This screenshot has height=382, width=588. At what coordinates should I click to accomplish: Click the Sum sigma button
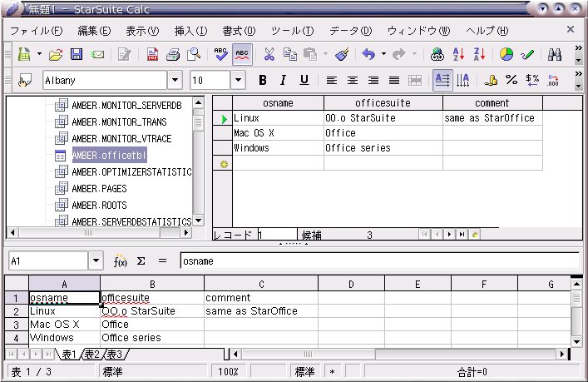pos(141,260)
